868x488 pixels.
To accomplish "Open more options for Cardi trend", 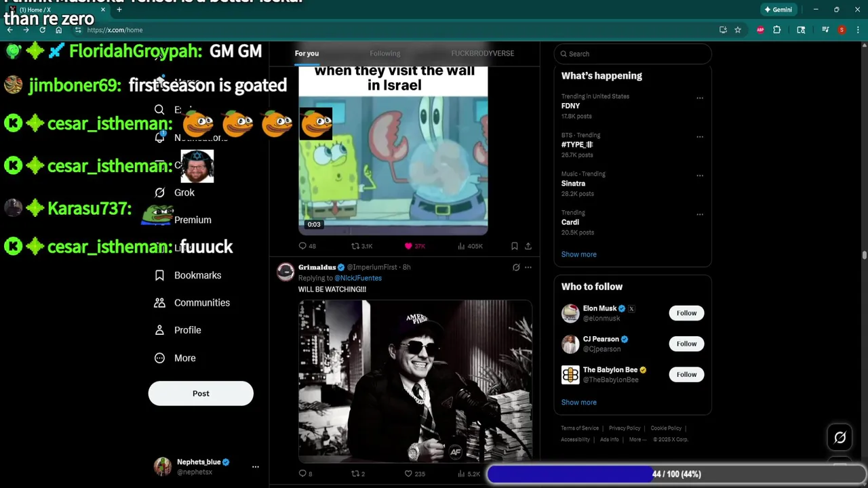I will (700, 214).
